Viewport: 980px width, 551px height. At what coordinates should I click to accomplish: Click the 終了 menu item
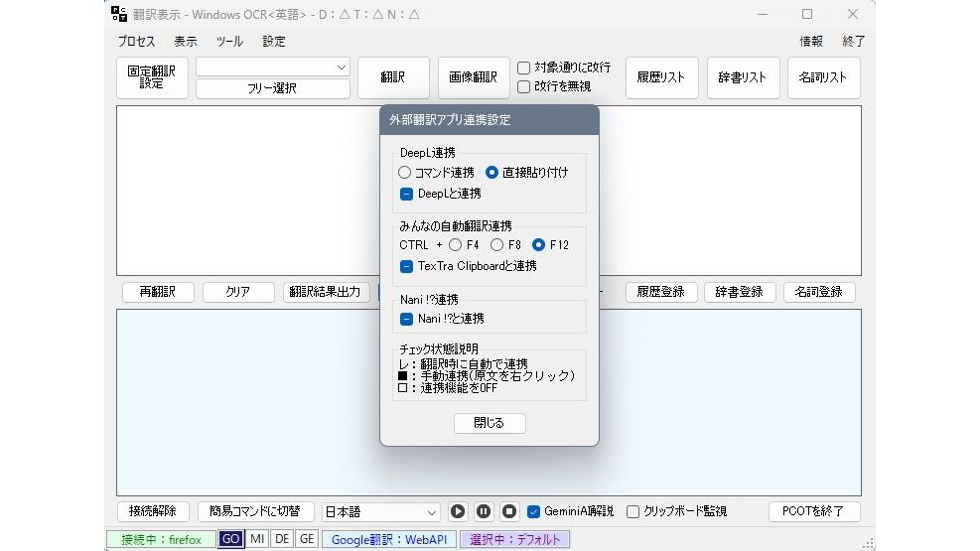pyautogui.click(x=854, y=42)
